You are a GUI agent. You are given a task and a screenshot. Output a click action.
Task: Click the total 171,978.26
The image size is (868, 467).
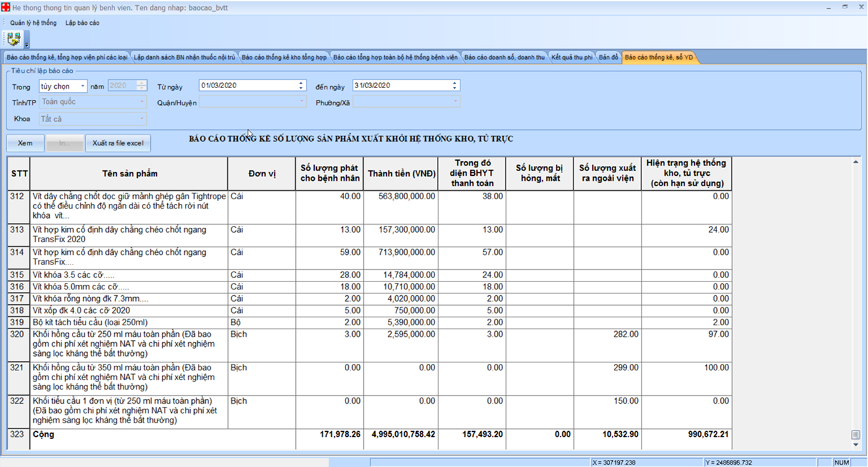[x=340, y=434]
